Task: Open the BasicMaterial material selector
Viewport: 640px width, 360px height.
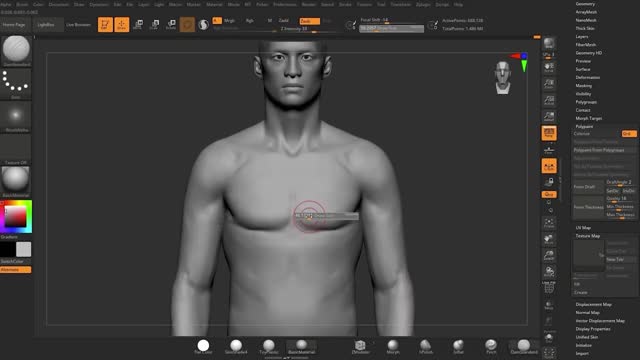Action: (16, 182)
